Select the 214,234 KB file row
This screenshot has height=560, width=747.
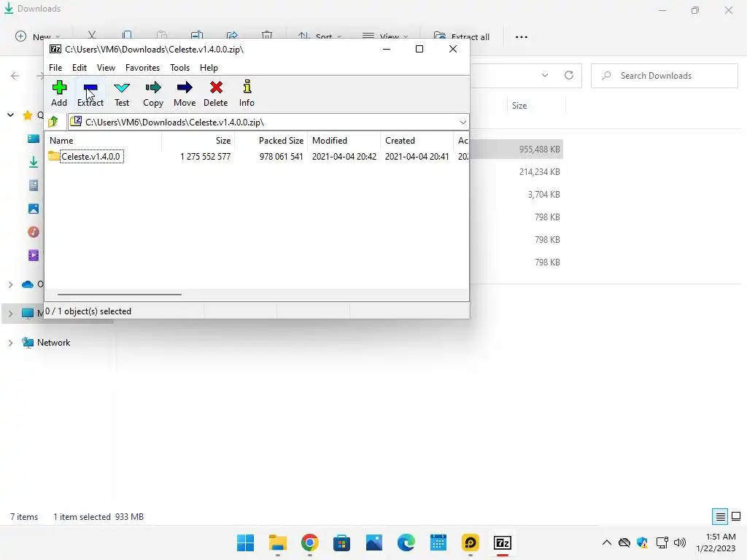[x=519, y=172]
